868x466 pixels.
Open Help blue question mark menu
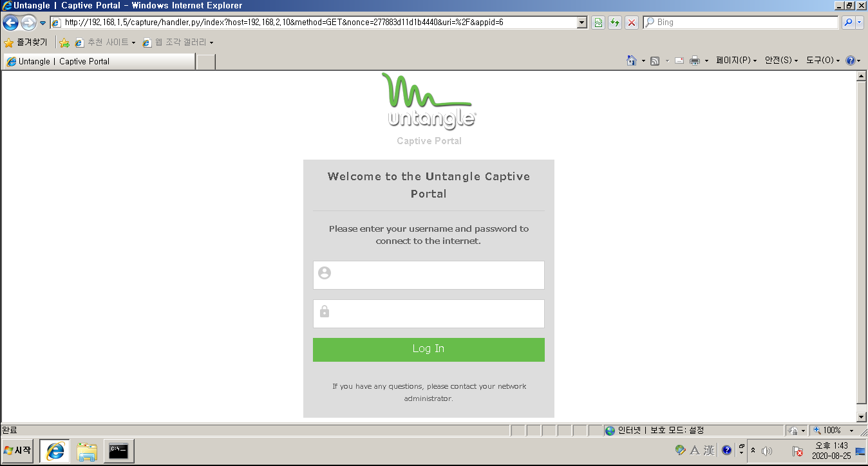tap(853, 61)
